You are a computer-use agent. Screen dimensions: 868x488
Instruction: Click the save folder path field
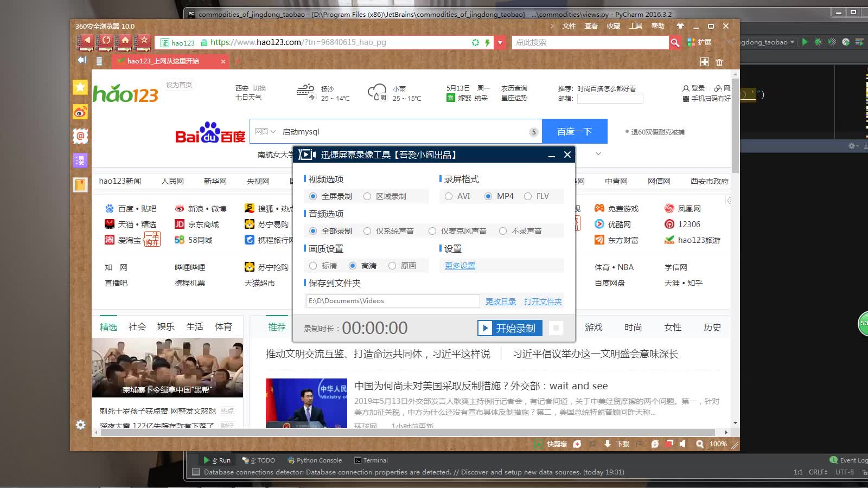(x=393, y=301)
